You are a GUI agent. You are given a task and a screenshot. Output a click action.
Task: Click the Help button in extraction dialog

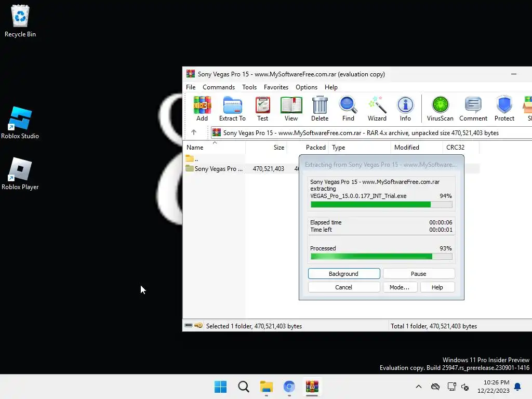tap(437, 287)
